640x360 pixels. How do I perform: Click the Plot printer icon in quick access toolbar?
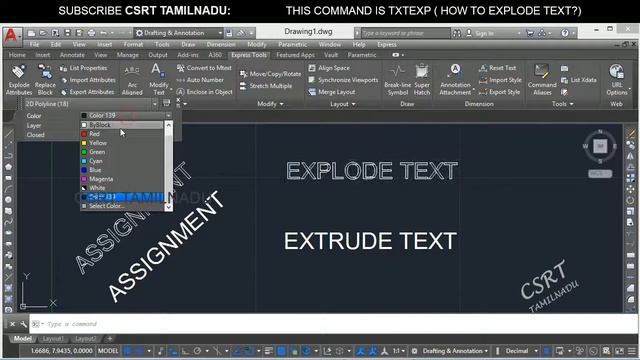91,33
